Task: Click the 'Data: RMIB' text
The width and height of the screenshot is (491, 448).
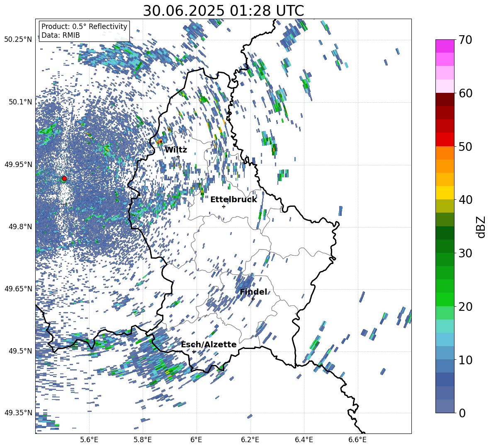Action: tap(61, 35)
